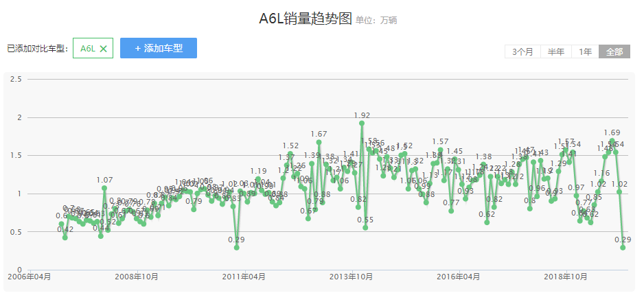The image size is (644, 302).
Task: Click the final 0.29 point at chart's right end
Action: click(623, 247)
